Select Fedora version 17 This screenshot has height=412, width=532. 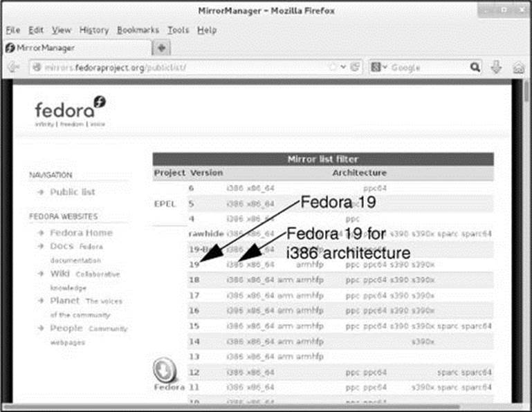[194, 296]
